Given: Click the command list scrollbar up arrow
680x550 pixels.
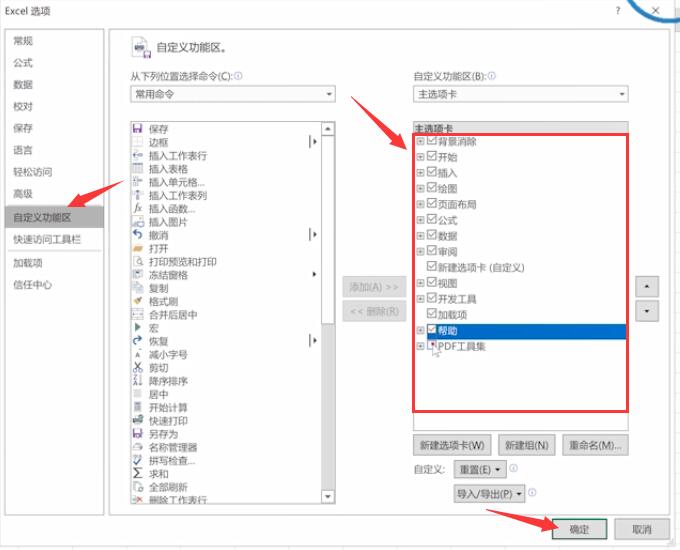Looking at the screenshot, I should (x=328, y=129).
